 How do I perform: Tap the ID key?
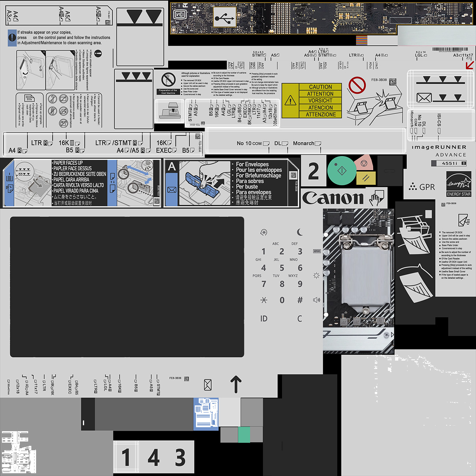(264, 319)
